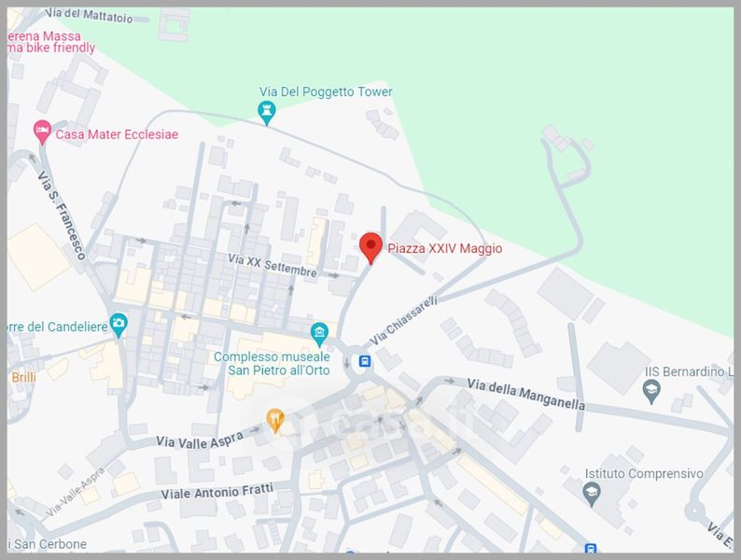Click the Complesso museale San Pietro all'Orto label
741x560 pixels.
tap(273, 363)
